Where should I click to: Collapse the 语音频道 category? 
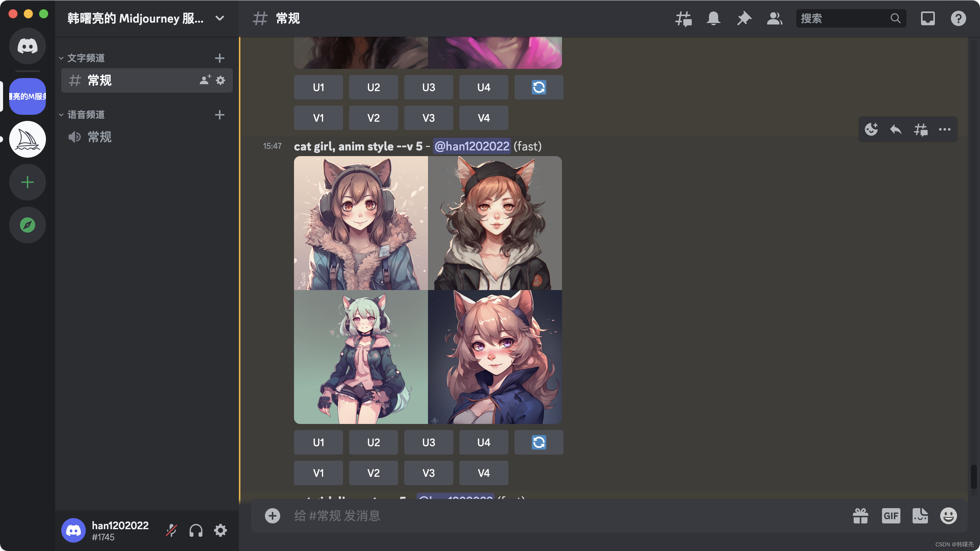tap(86, 115)
